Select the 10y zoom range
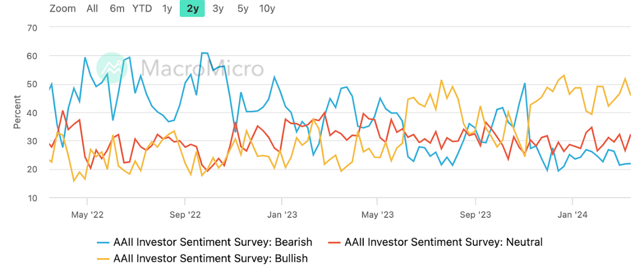Viewport: 644px width, 272px height. [x=267, y=8]
